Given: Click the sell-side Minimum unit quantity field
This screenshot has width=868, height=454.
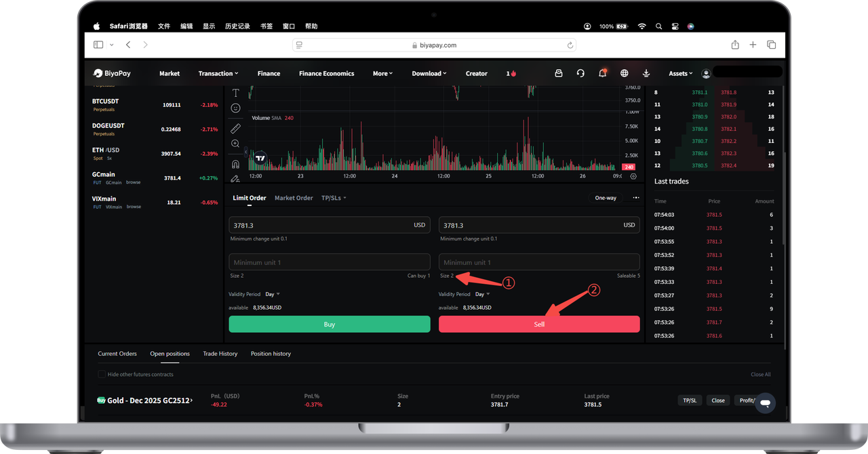Looking at the screenshot, I should coord(539,262).
